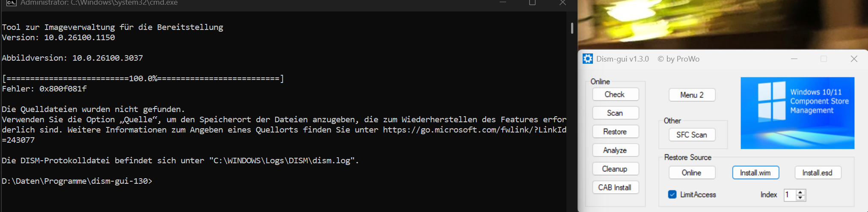Image resolution: width=868 pixels, height=212 pixels.
Task: Click the Analyze button
Action: [x=615, y=150]
